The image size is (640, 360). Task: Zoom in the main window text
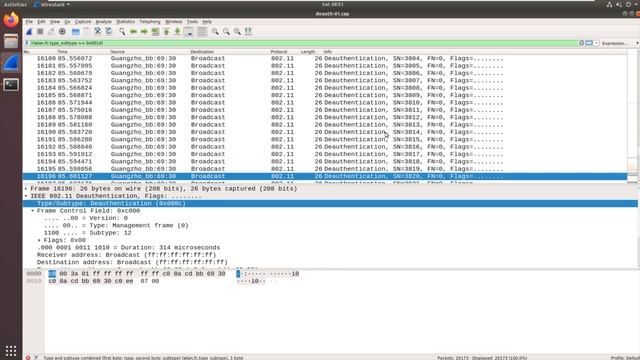pyautogui.click(x=215, y=31)
